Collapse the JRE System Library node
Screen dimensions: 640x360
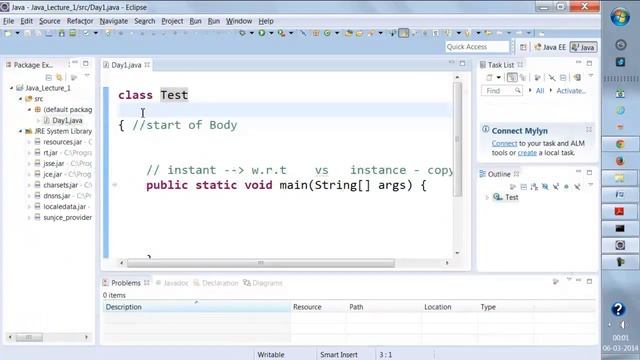[20, 131]
